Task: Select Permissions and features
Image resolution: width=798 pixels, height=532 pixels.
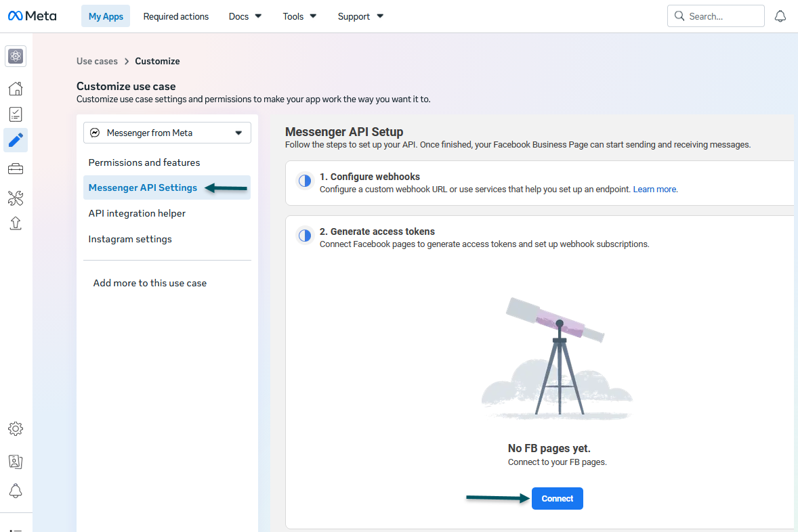Action: tap(167, 162)
